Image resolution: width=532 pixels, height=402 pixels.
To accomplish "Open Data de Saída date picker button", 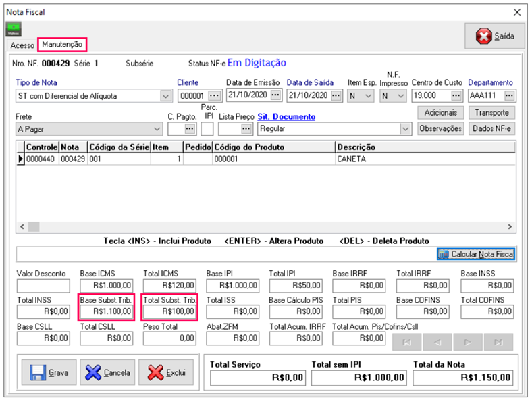I will pyautogui.click(x=336, y=95).
